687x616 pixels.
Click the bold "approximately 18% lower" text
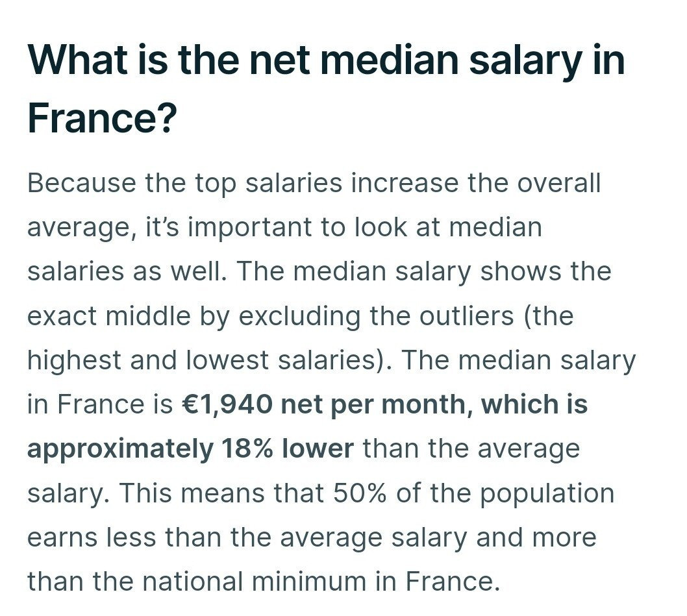click(x=190, y=449)
